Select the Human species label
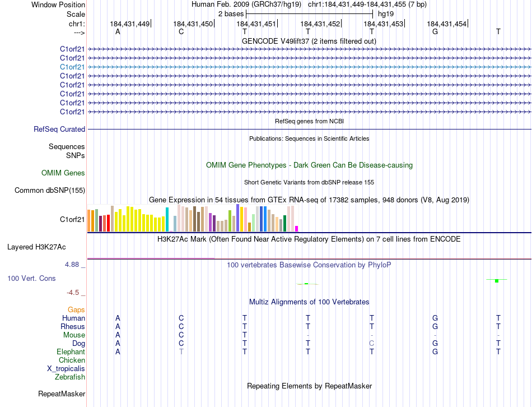The image size is (532, 407). coord(73,318)
